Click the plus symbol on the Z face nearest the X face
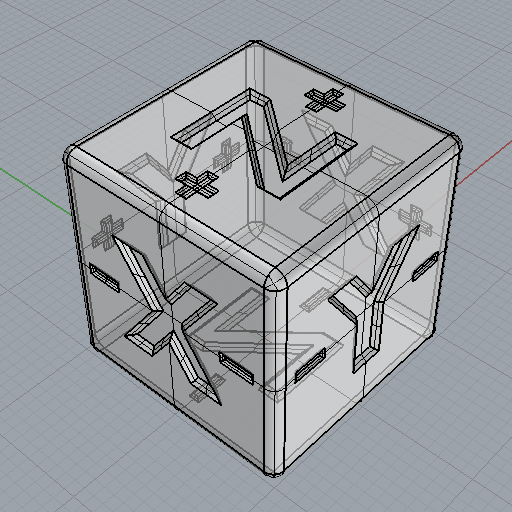Image resolution: width=512 pixels, height=512 pixels. tap(197, 184)
